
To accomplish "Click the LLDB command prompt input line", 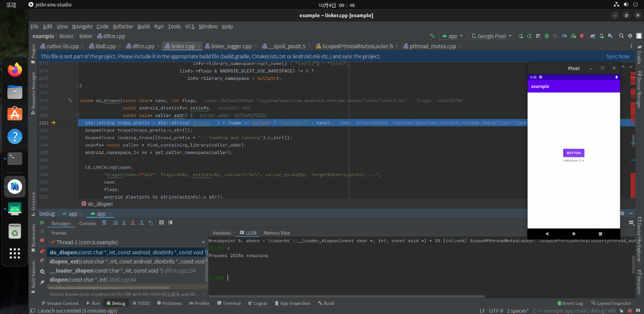I will (x=420, y=278).
